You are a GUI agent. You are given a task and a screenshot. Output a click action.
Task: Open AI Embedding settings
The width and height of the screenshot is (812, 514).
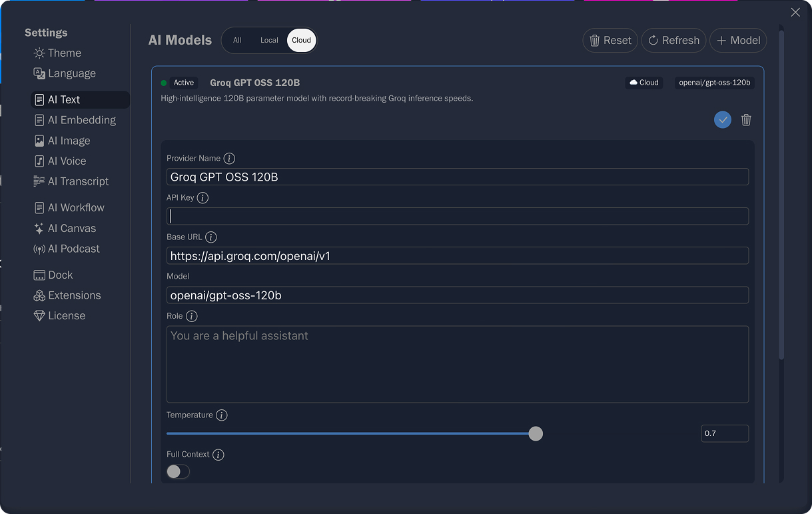click(81, 120)
